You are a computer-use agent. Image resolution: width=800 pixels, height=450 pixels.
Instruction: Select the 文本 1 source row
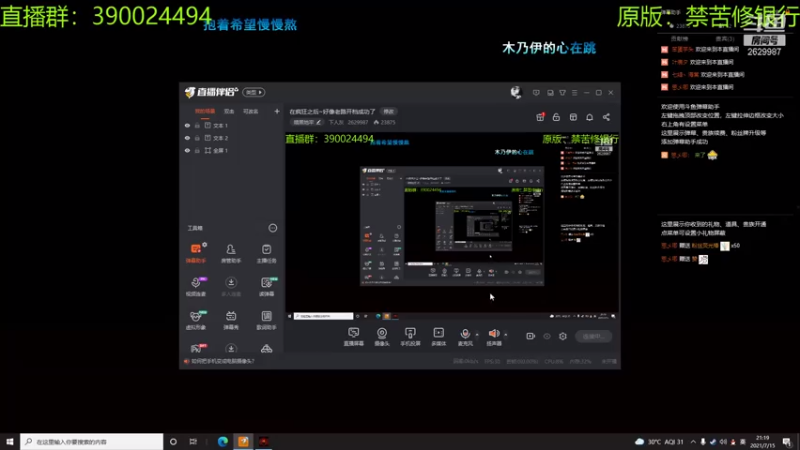tap(232, 126)
